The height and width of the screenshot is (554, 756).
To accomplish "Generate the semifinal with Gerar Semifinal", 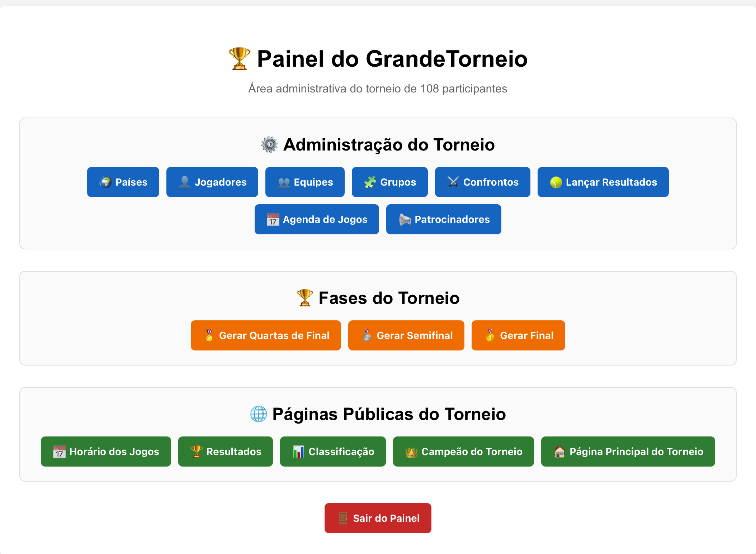I will click(x=406, y=336).
